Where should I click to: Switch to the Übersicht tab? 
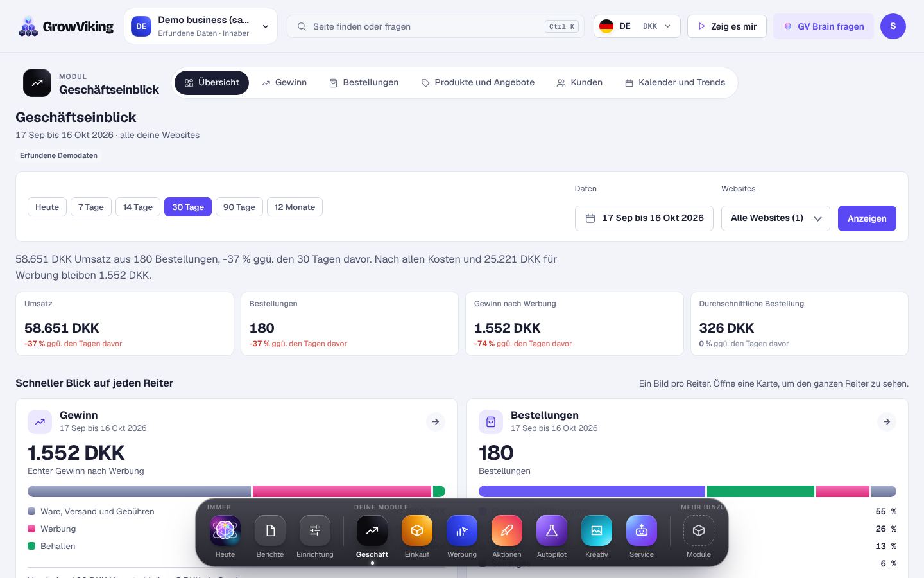(x=212, y=83)
